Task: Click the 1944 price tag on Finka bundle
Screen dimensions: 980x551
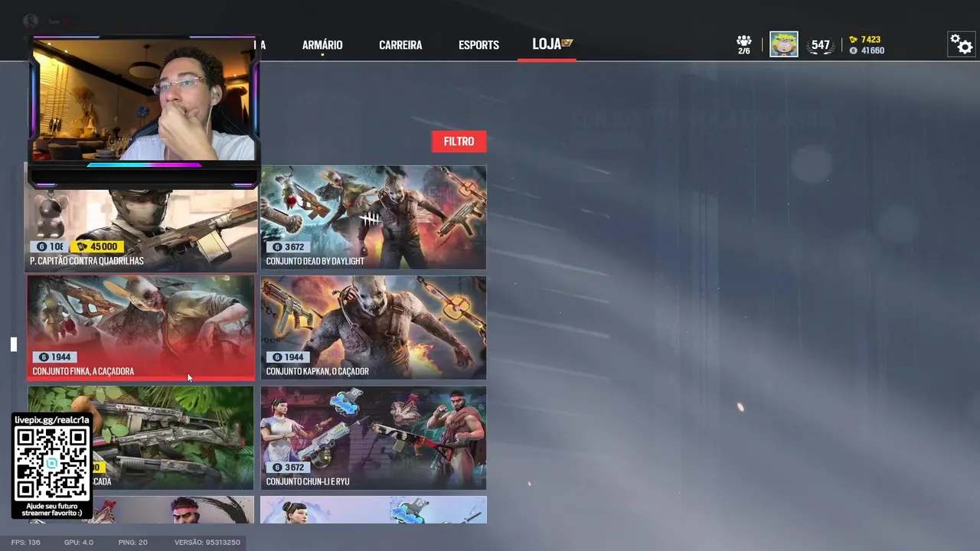Action: (x=54, y=357)
